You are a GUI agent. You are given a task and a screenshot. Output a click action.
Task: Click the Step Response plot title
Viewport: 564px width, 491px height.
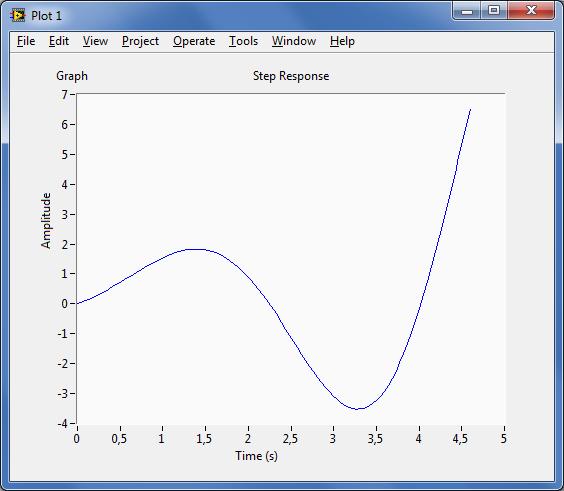291,76
